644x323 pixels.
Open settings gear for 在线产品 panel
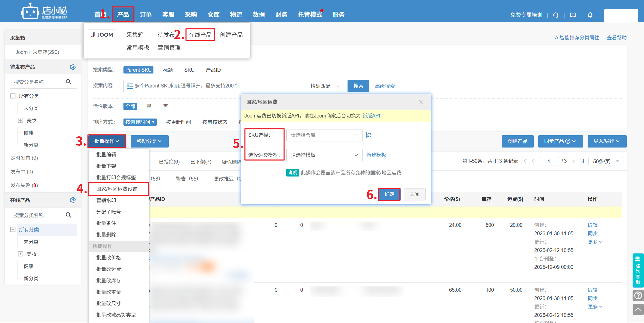[73, 200]
